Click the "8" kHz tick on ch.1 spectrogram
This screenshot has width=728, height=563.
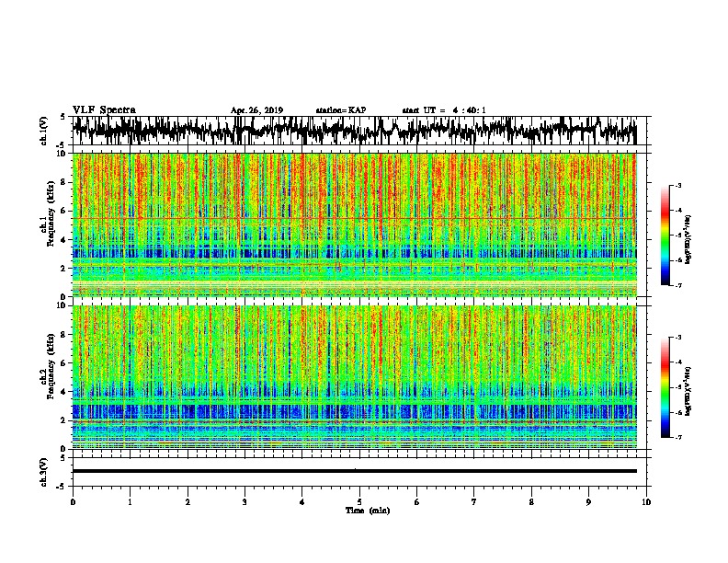tap(65, 182)
